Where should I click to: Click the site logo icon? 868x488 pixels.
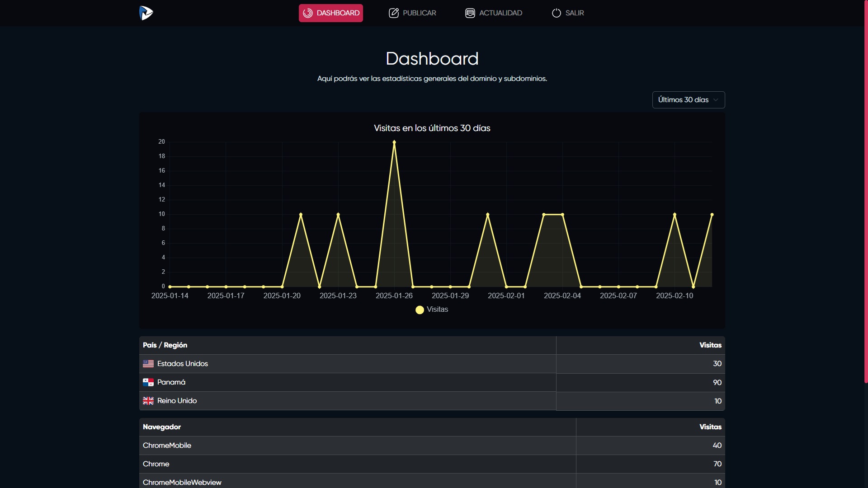(x=146, y=13)
